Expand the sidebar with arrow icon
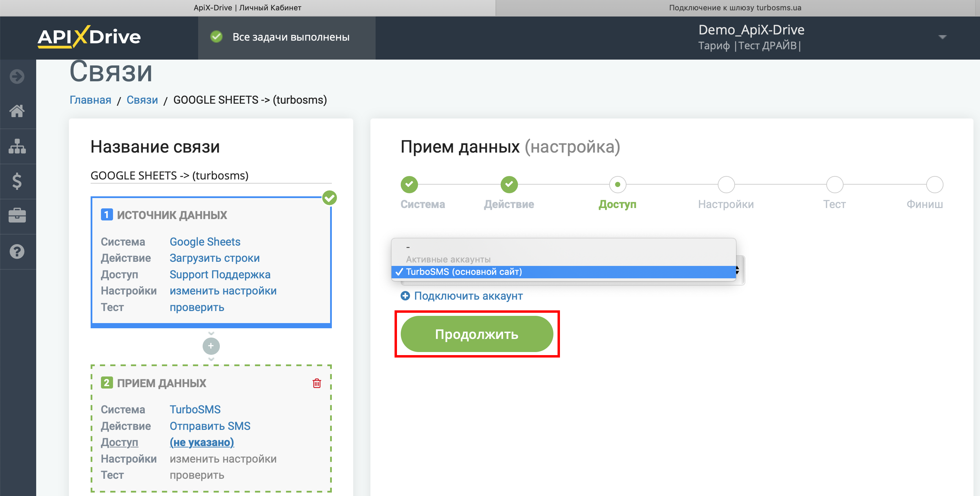980x496 pixels. pyautogui.click(x=17, y=76)
